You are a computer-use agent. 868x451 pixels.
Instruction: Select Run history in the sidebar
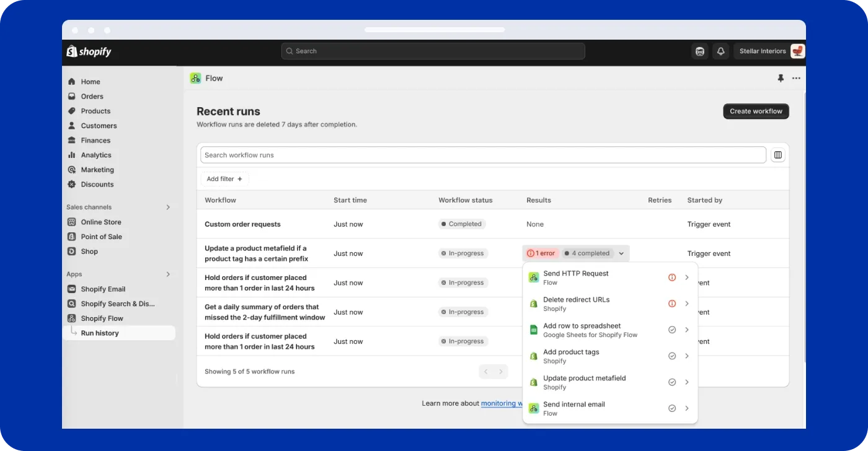[99, 333]
